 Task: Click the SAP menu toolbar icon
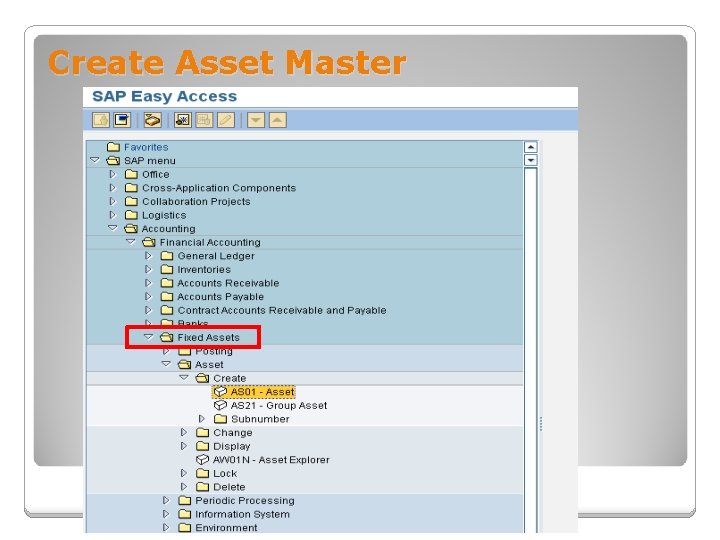click(123, 120)
